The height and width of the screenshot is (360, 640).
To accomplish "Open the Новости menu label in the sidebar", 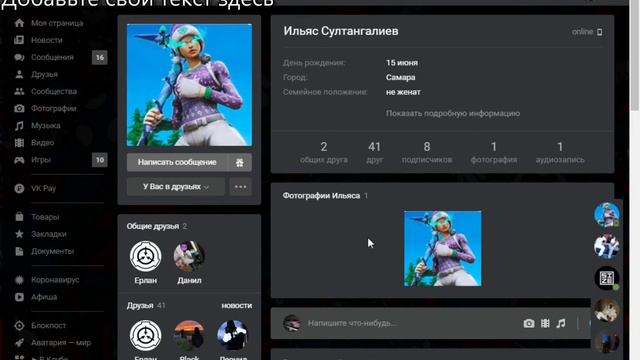I will coord(47,40).
